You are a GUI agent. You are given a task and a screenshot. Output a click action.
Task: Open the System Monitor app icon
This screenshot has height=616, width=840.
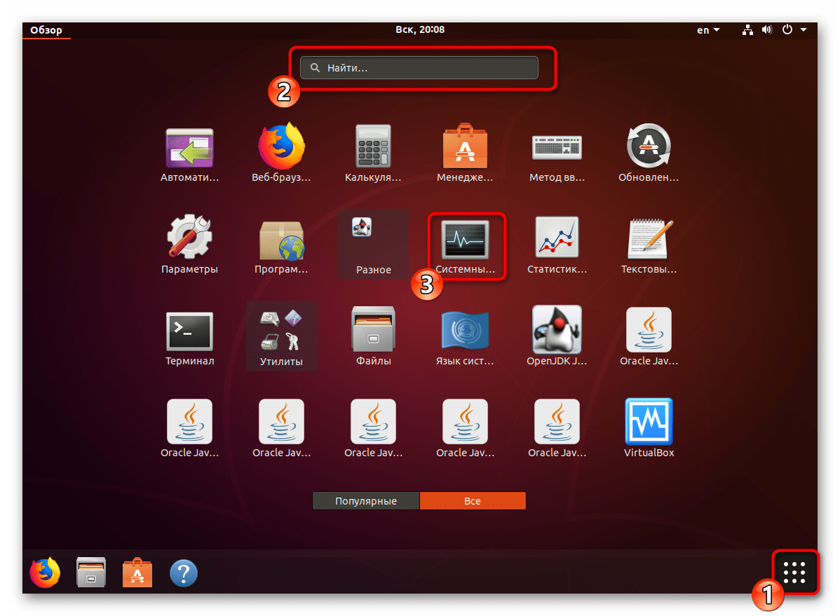[465, 240]
